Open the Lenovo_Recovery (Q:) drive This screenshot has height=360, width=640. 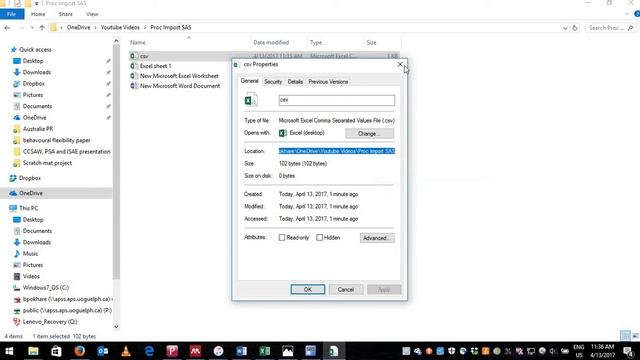tap(50, 322)
